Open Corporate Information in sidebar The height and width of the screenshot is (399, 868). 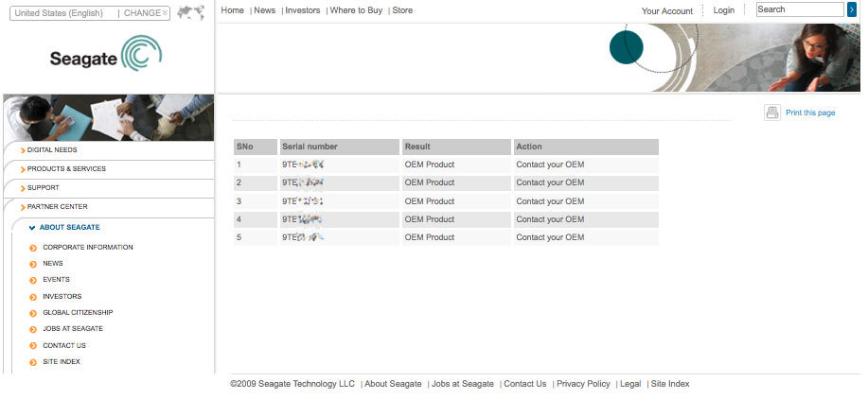click(88, 248)
